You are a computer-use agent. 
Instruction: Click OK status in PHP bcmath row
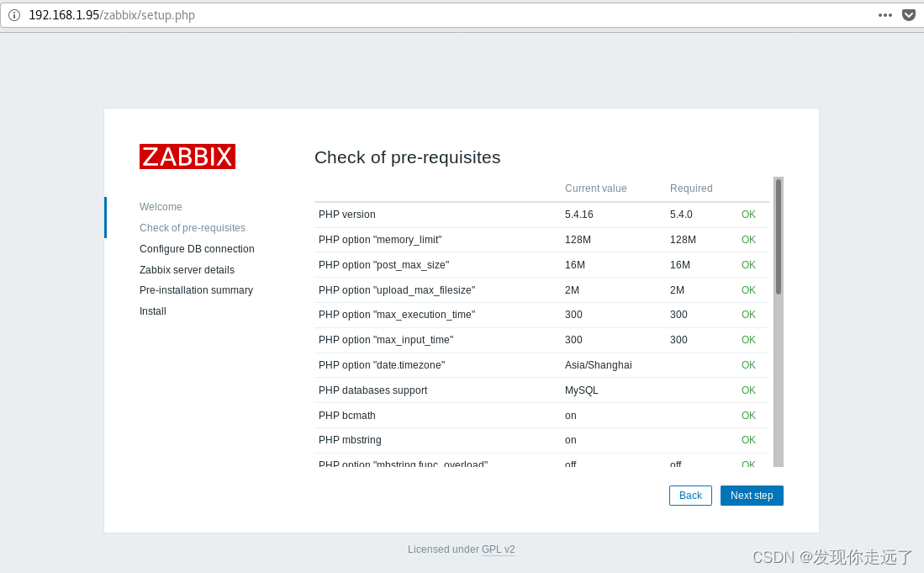coord(748,416)
